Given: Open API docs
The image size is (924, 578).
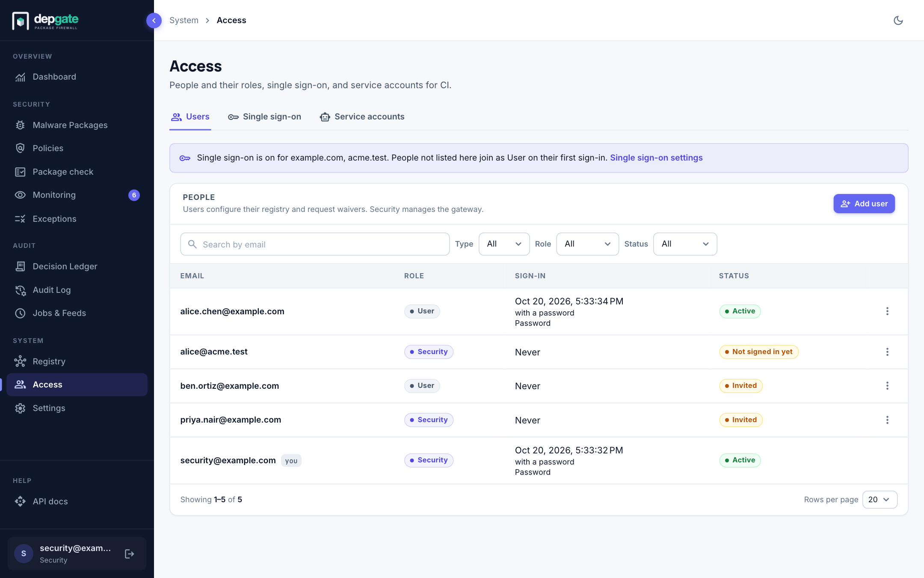Looking at the screenshot, I should (77, 501).
